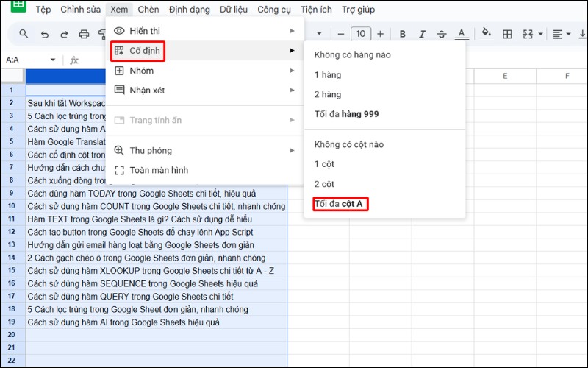Open the text color picker
Screen dimensions: 588x368
[461, 34]
